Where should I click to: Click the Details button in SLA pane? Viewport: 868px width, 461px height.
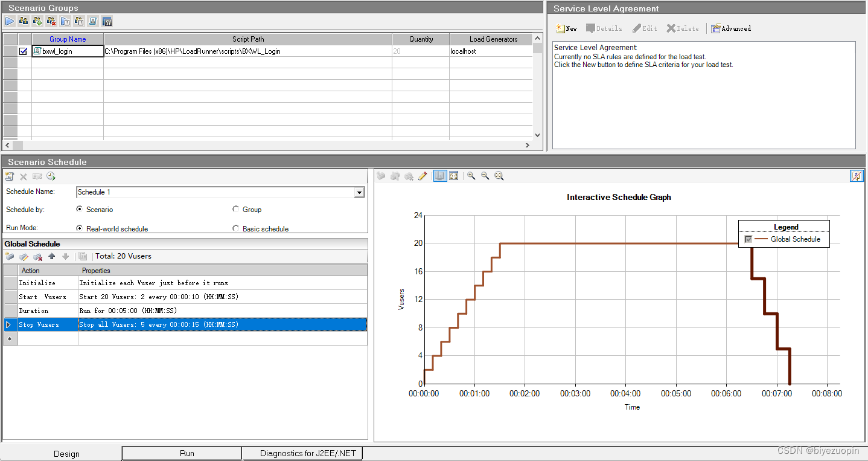tap(604, 28)
